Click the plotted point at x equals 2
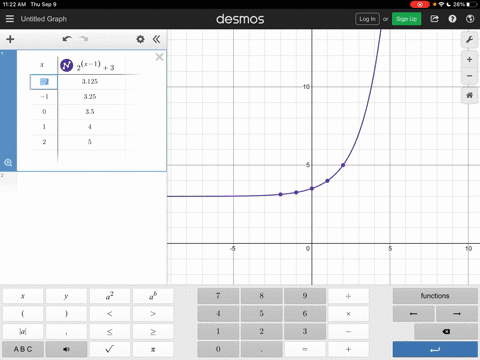This screenshot has height=360, width=480. click(343, 165)
